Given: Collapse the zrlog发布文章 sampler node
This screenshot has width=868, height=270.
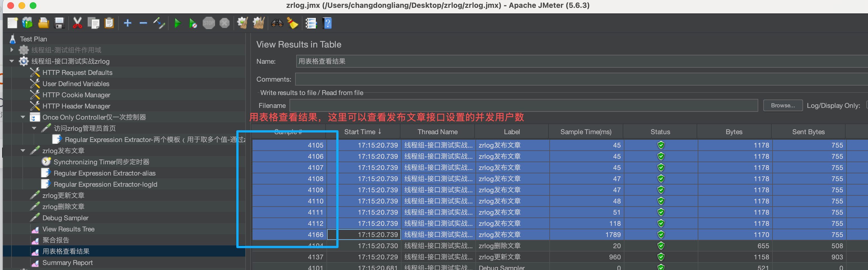Looking at the screenshot, I should [23, 151].
